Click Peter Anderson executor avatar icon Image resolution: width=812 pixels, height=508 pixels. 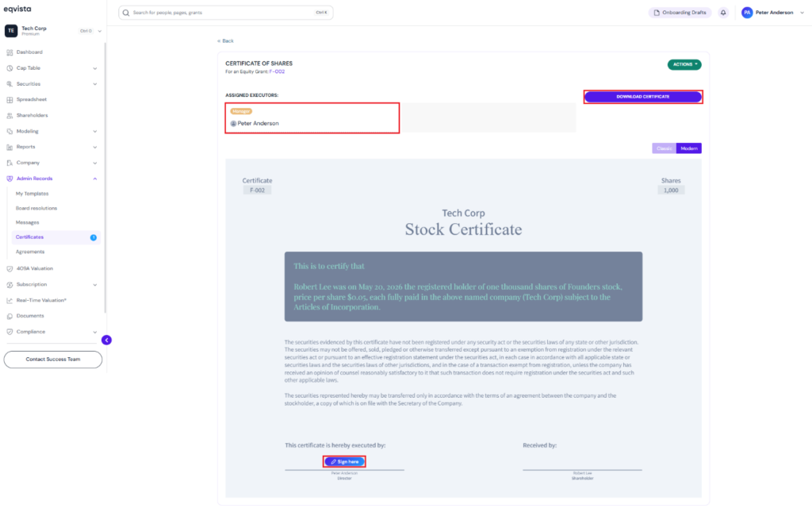233,123
